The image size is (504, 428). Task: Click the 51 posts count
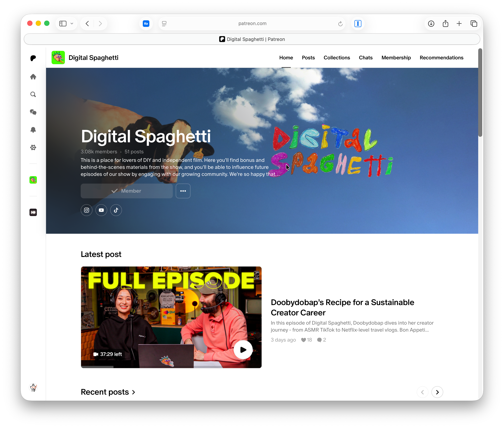134,152
